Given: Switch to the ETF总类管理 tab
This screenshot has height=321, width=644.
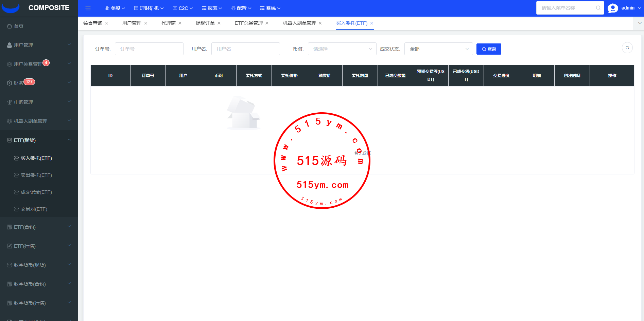Looking at the screenshot, I should click(249, 23).
